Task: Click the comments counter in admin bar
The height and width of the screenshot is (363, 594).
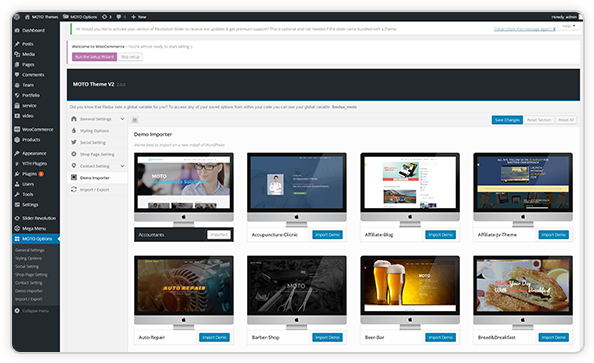Action: click(x=122, y=17)
